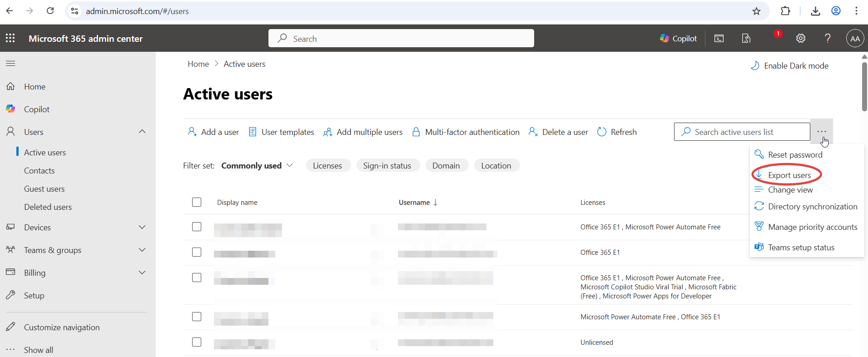This screenshot has height=357, width=868.
Task: Open the app launcher waffle icon
Action: 10,38
